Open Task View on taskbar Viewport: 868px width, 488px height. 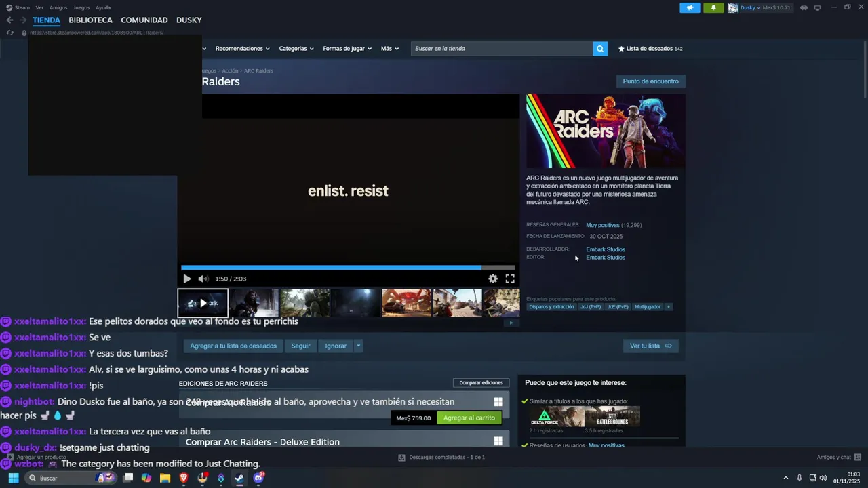128,478
